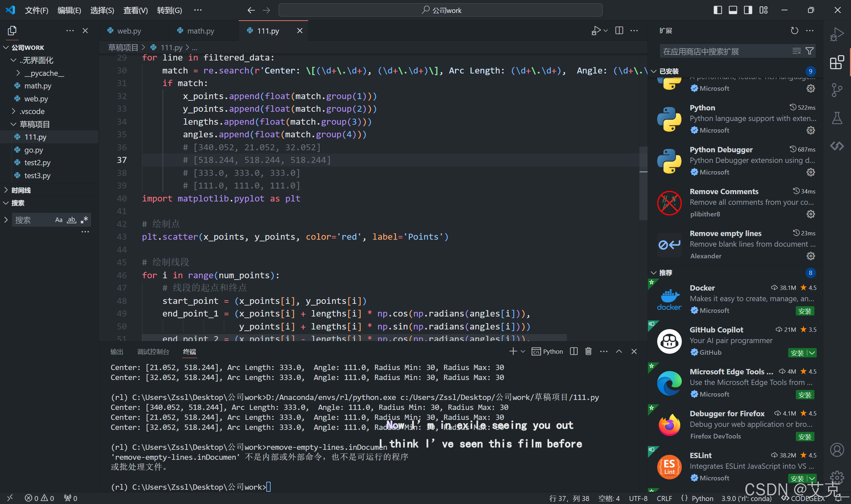Switch to the math.py editor tab
Screen dimensions: 851x504
200,31
